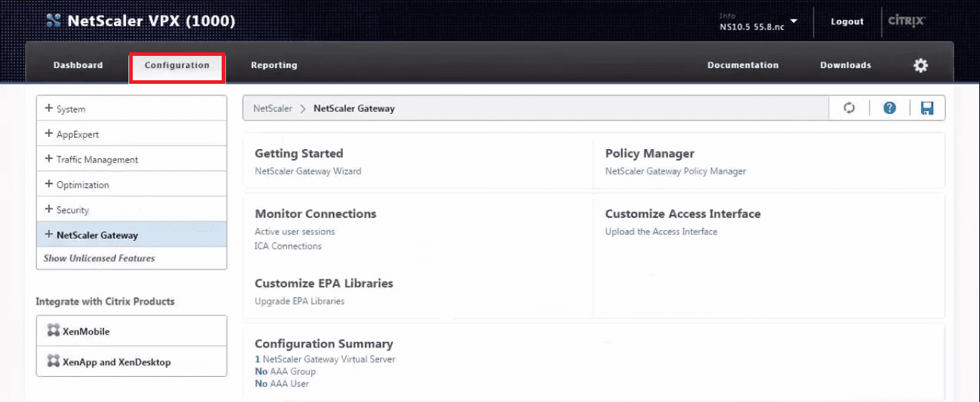Click the Monitor Connections heading
Viewport: 980px width, 402px height.
pos(316,214)
